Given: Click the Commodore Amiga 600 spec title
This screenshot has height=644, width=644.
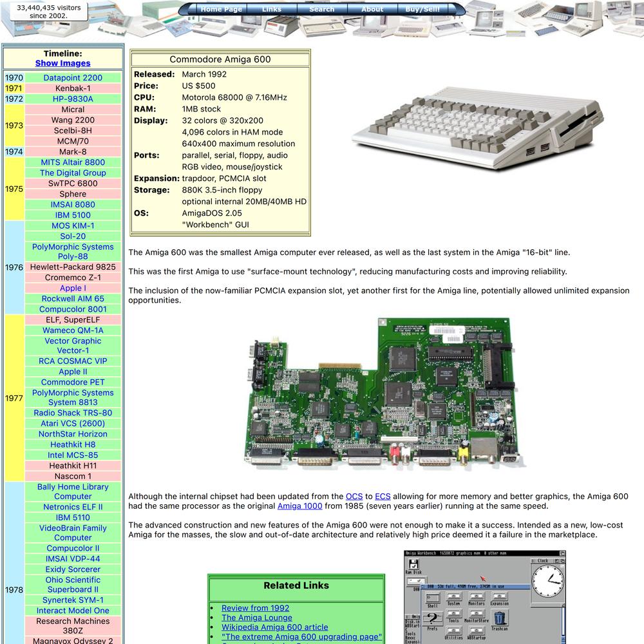Looking at the screenshot, I should pos(220,59).
